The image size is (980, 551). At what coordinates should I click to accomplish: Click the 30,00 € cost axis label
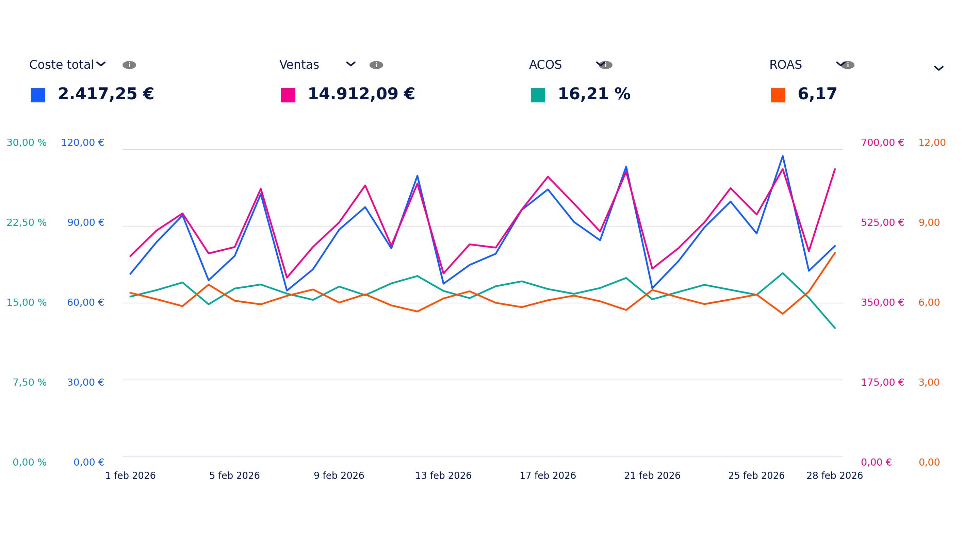[x=86, y=382]
